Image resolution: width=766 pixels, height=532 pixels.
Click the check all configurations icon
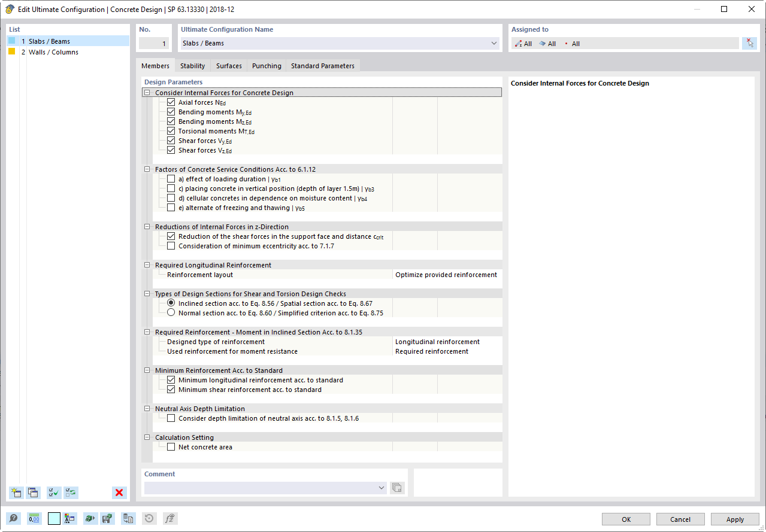point(53,493)
